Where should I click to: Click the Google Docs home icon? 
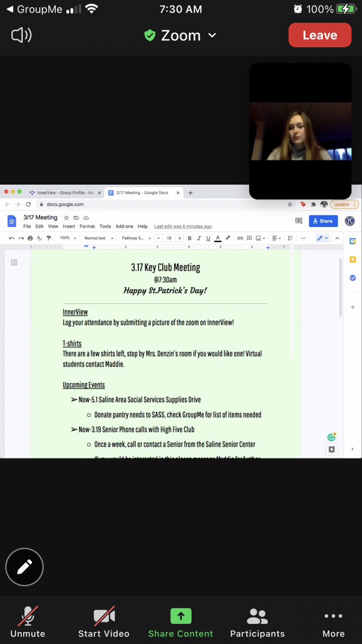[12, 221]
